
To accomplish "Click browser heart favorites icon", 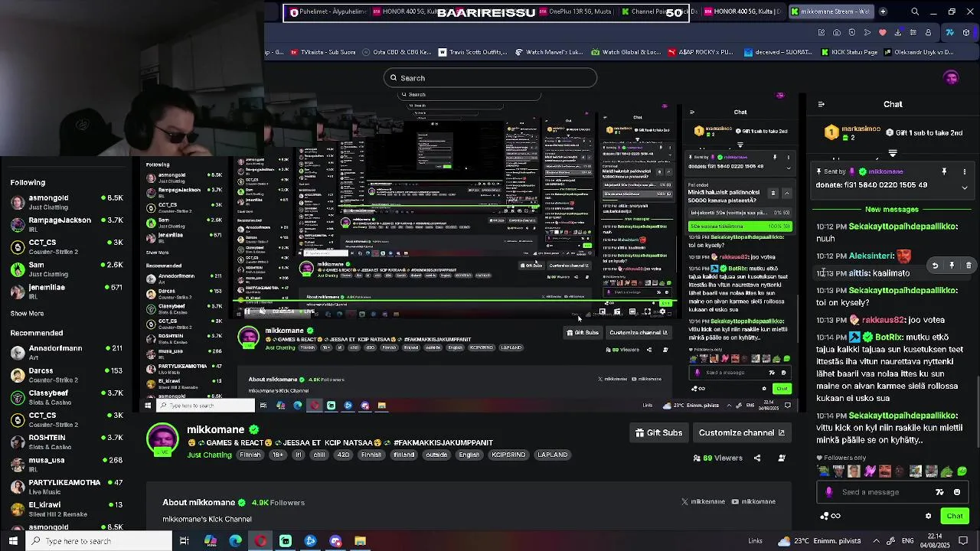I will pos(882,32).
